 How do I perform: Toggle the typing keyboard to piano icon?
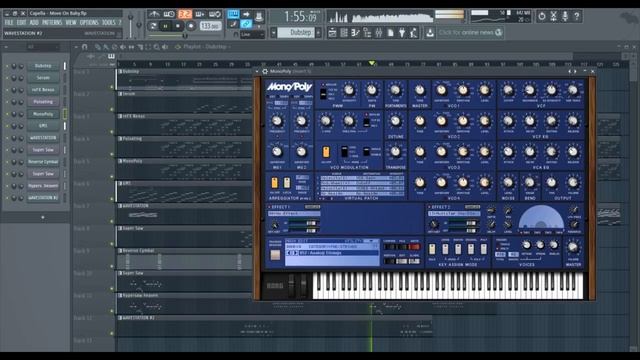233,14
